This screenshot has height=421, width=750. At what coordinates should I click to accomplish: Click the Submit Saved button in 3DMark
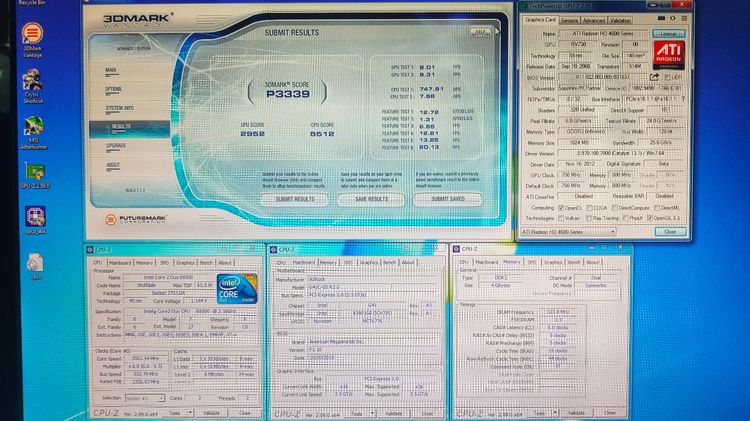[x=448, y=199]
